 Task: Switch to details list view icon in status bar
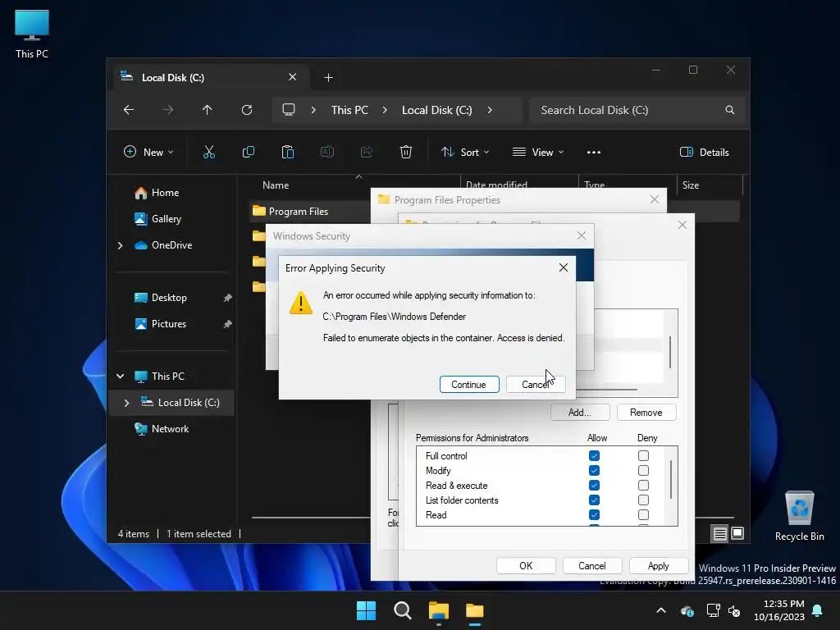(719, 533)
